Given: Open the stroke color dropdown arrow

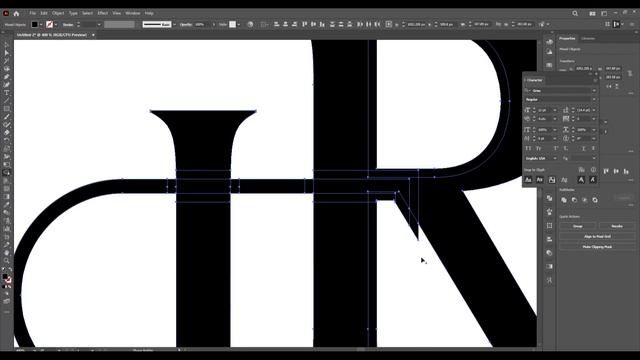Looking at the screenshot, I should 56,24.
